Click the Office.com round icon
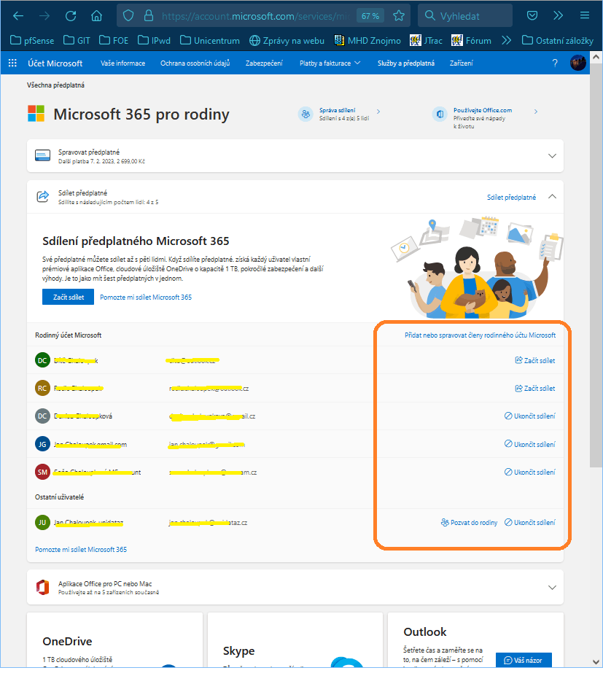 440,114
